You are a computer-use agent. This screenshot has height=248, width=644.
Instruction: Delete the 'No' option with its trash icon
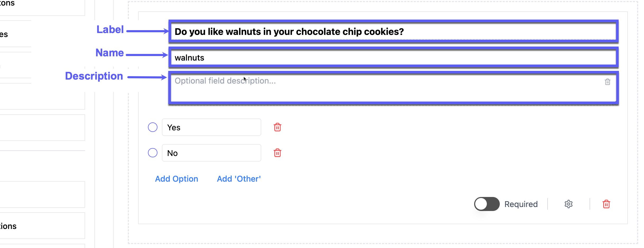[x=277, y=153]
